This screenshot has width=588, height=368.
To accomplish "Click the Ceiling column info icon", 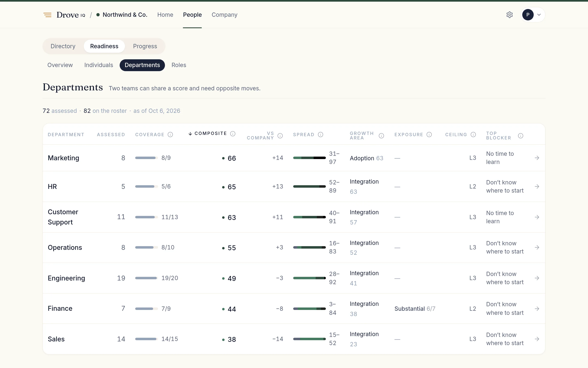I will [473, 135].
